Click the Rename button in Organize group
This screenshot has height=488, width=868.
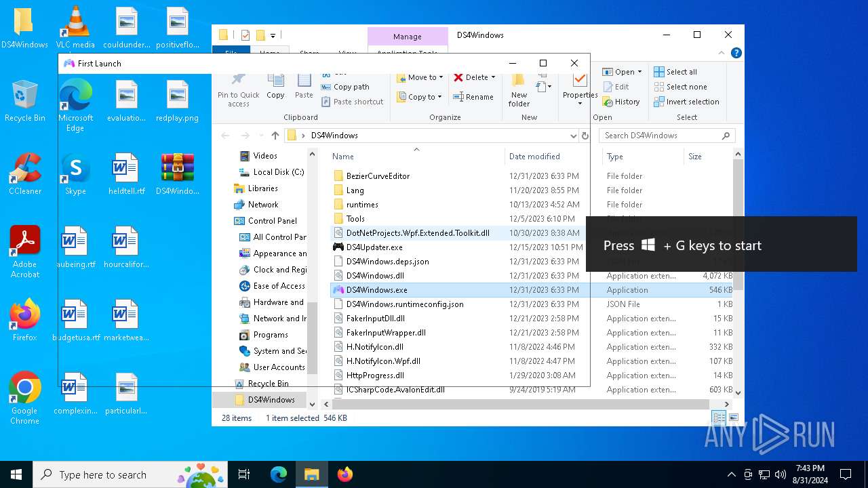point(473,97)
